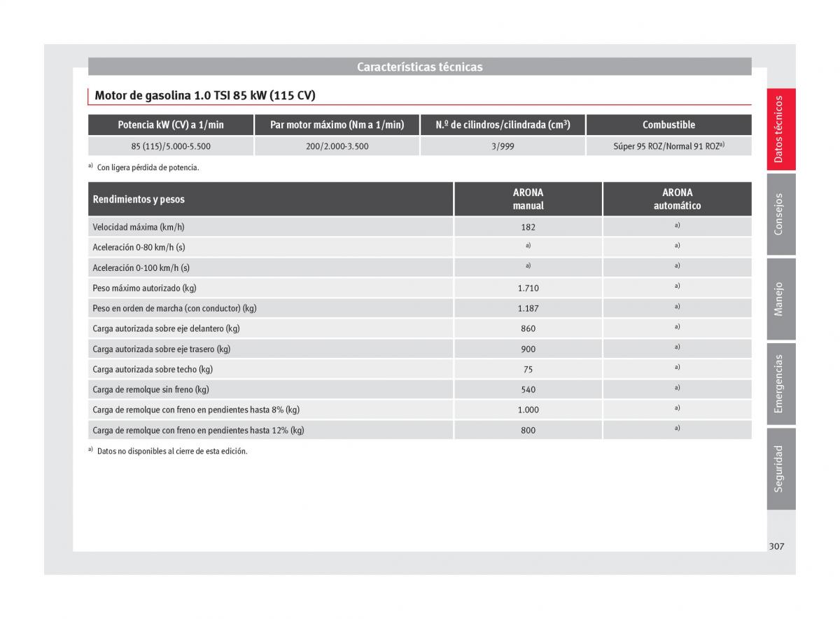The height and width of the screenshot is (619, 840).
Task: Select the weight value 1.710
Action: coord(528,288)
